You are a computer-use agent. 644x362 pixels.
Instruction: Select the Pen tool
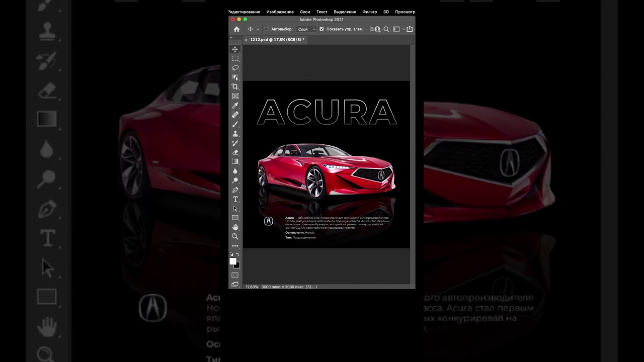pyautogui.click(x=235, y=190)
